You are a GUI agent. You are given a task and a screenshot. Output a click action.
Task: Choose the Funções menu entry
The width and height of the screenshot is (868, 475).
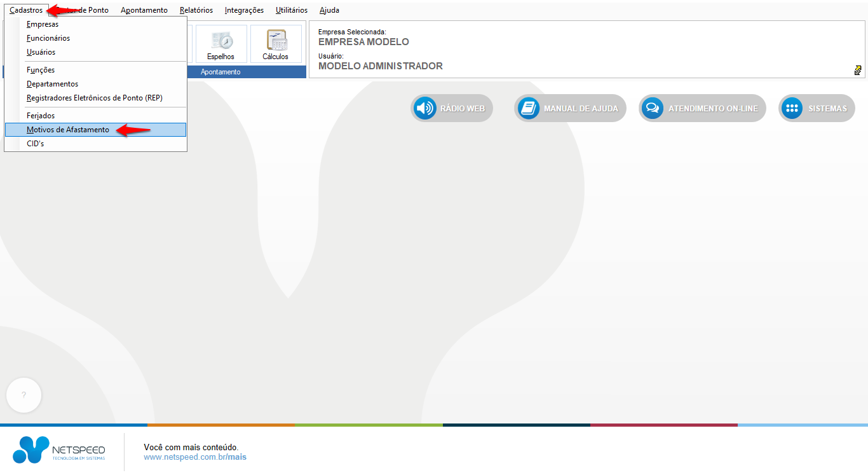(x=96, y=70)
